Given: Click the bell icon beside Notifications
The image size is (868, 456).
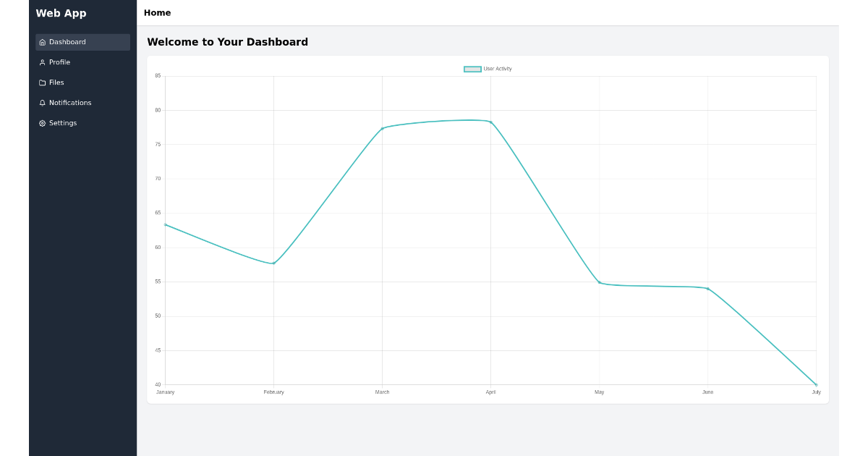Looking at the screenshot, I should tap(42, 103).
